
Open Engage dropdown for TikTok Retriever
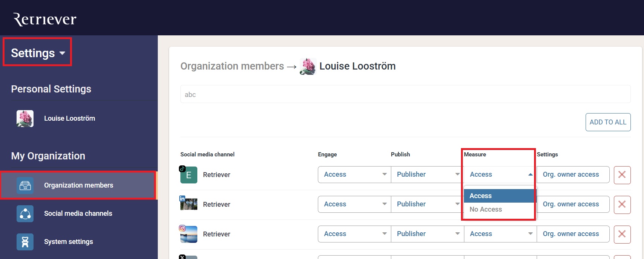point(354,174)
